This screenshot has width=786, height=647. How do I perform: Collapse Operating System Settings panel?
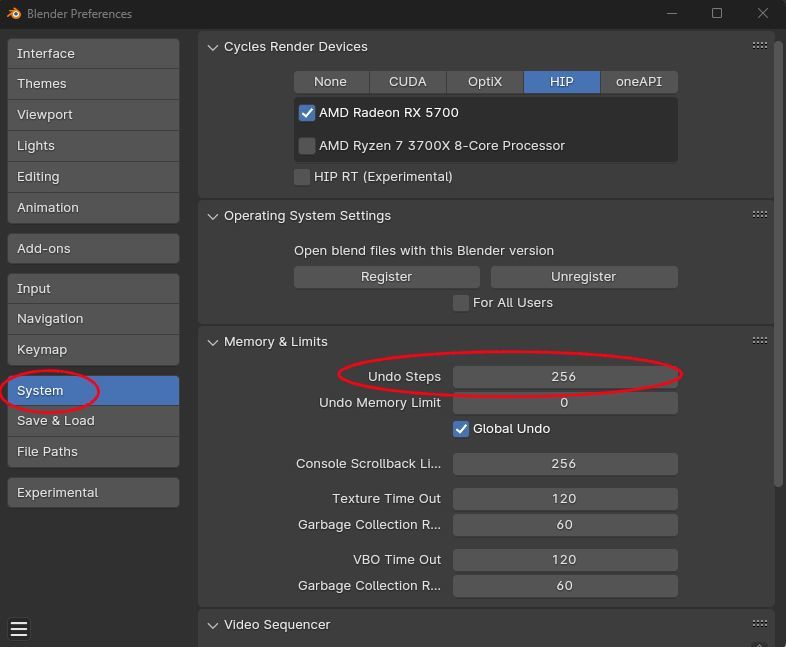tap(213, 217)
